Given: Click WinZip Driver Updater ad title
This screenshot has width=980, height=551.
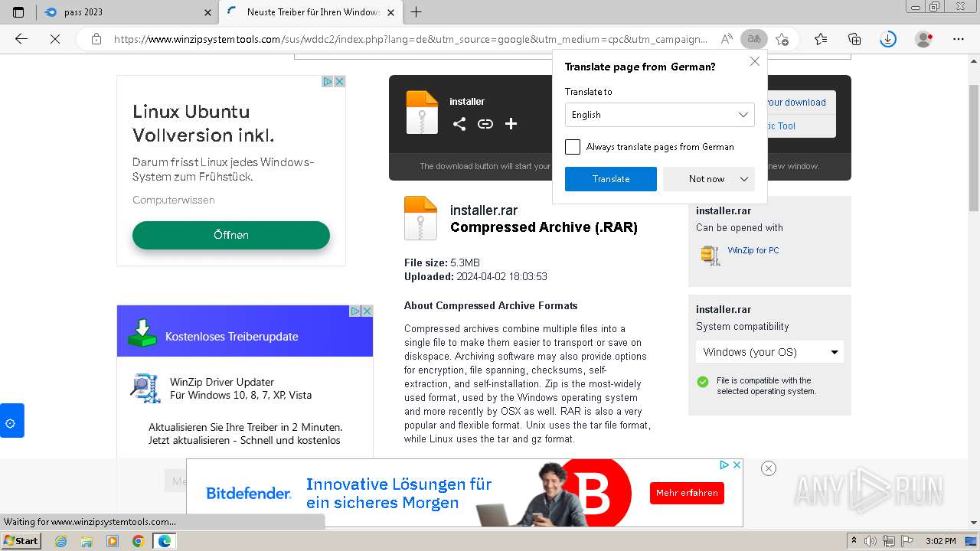Looking at the screenshot, I should 222,382.
